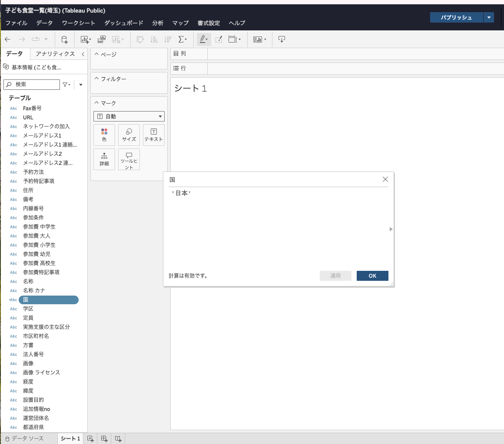Image resolution: width=504 pixels, height=444 pixels.
Task: Select the 緯度 field
Action: pyautogui.click(x=28, y=391)
